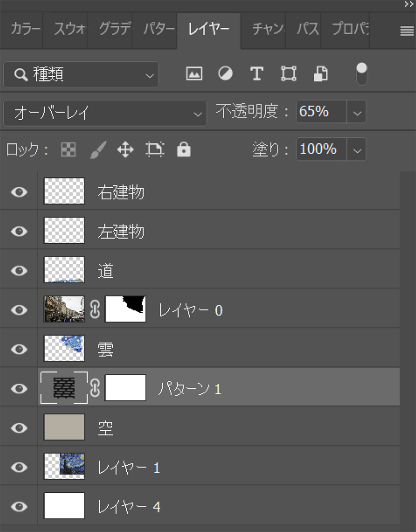The image size is (416, 532).
Task: Select layer name 左建物
Action: coord(121,232)
